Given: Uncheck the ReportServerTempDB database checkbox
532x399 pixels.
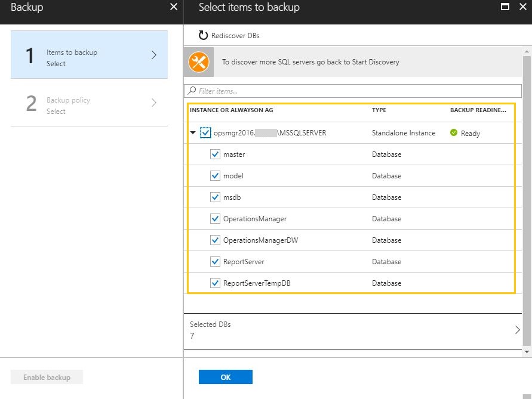Looking at the screenshot, I should tap(215, 283).
